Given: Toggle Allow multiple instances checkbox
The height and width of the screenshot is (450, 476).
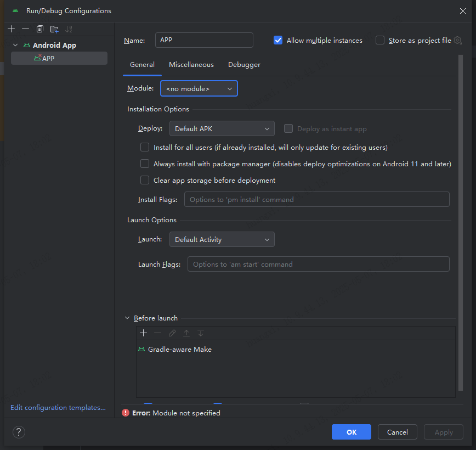Looking at the screenshot, I should coord(278,41).
